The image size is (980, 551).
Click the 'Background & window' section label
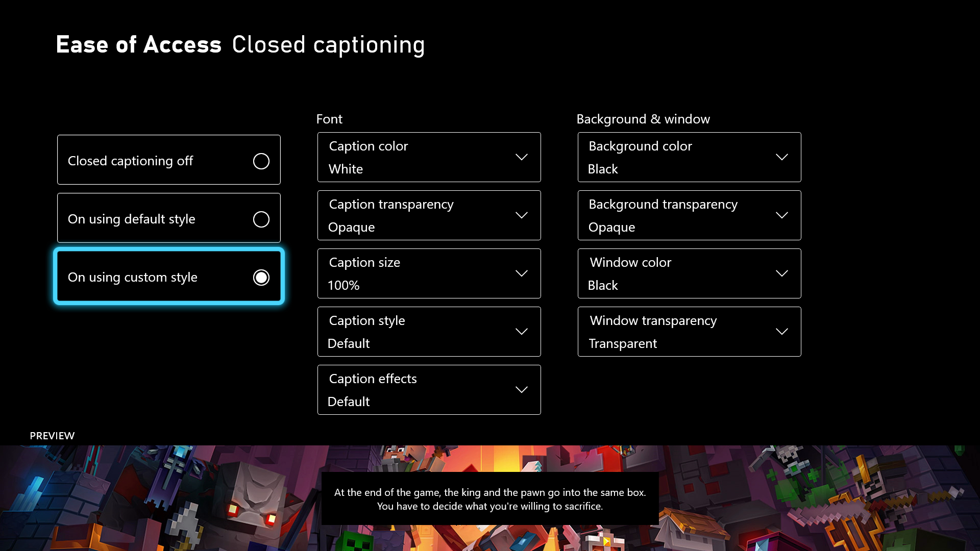click(x=643, y=119)
